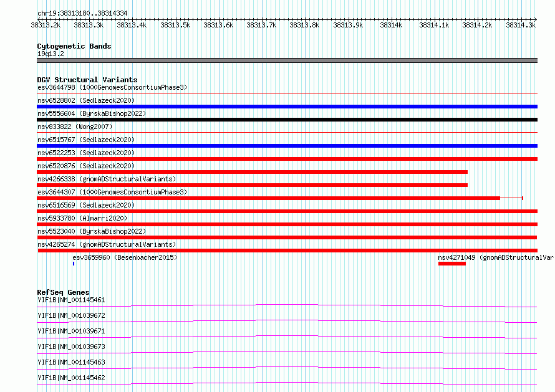Viewport: 555px width, 392px height.
Task: Click the 38314k ruler tick label
Action: 391,25
